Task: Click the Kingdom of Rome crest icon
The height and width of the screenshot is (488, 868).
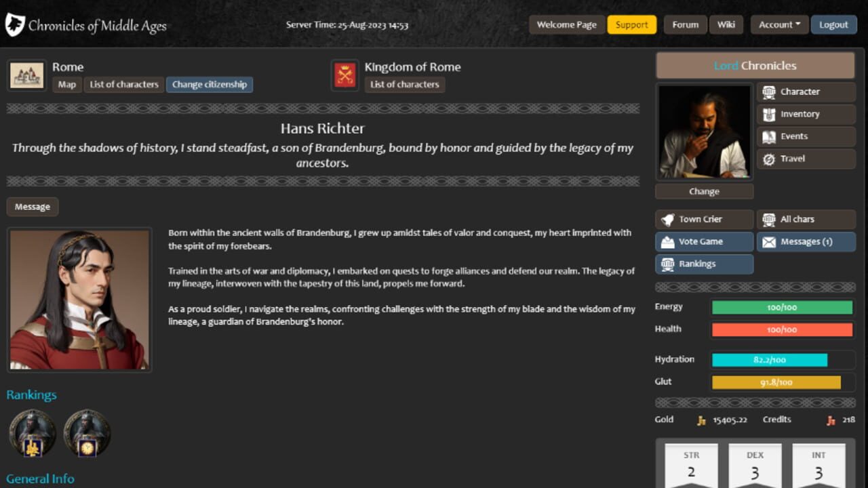Action: click(344, 75)
